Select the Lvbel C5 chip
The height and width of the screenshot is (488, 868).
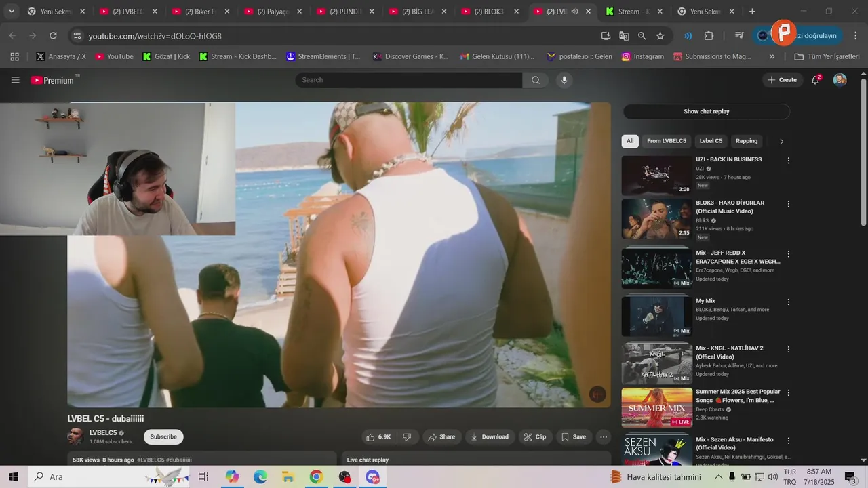[711, 141]
